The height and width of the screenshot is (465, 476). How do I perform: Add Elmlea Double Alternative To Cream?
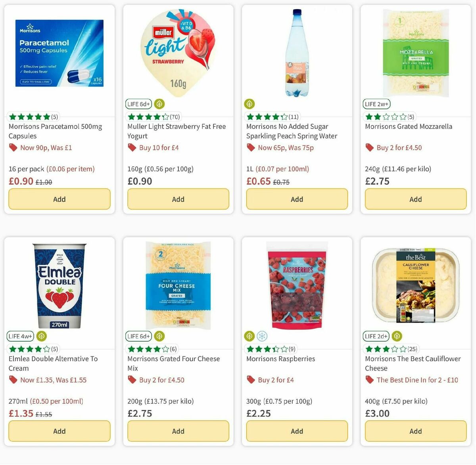(x=59, y=431)
